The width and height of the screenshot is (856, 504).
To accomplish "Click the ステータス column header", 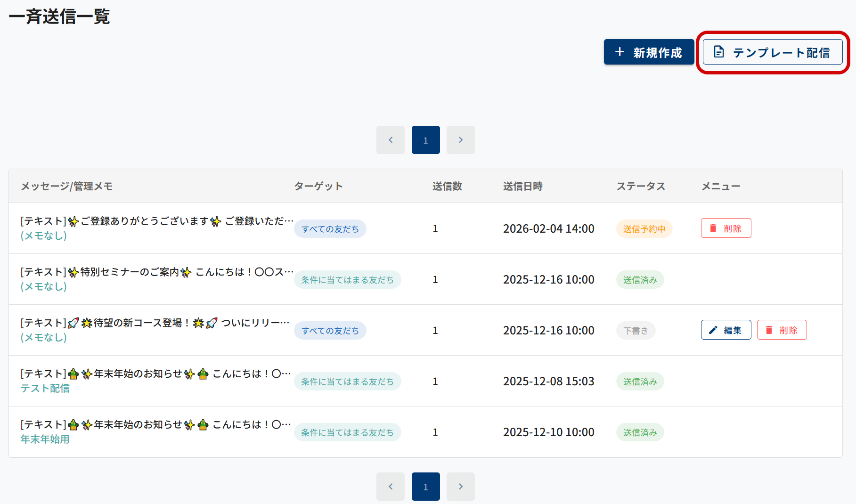I will [x=641, y=186].
